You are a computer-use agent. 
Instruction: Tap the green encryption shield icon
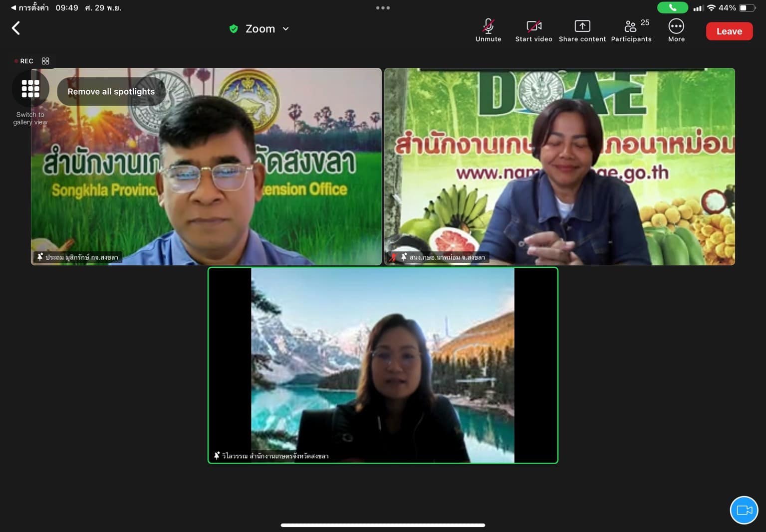click(x=234, y=29)
